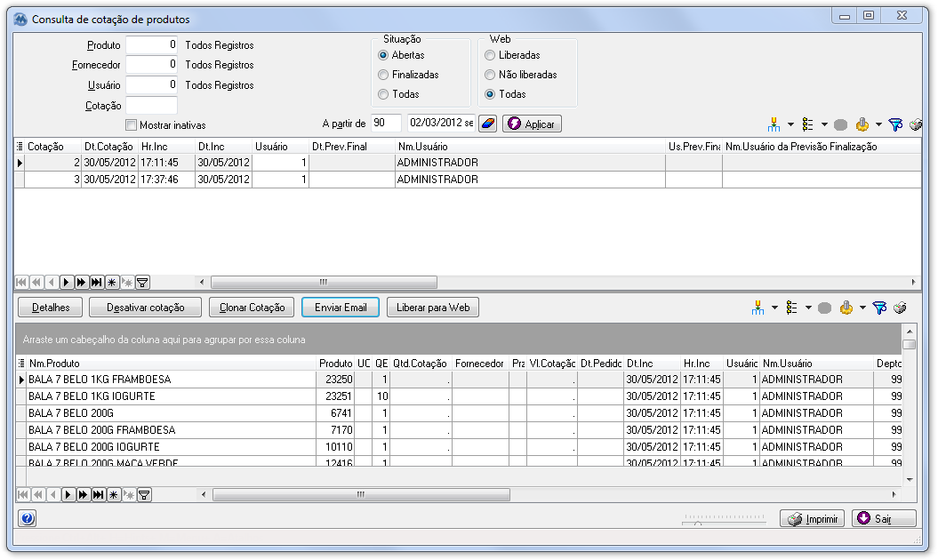Open the hierarchy grouping icon in lower toolbar
The height and width of the screenshot is (560, 938).
[758, 308]
